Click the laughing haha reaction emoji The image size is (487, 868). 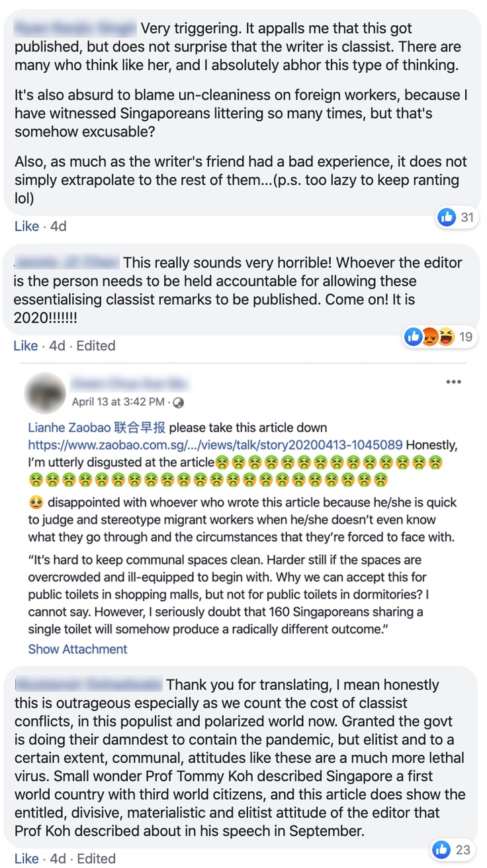click(446, 337)
